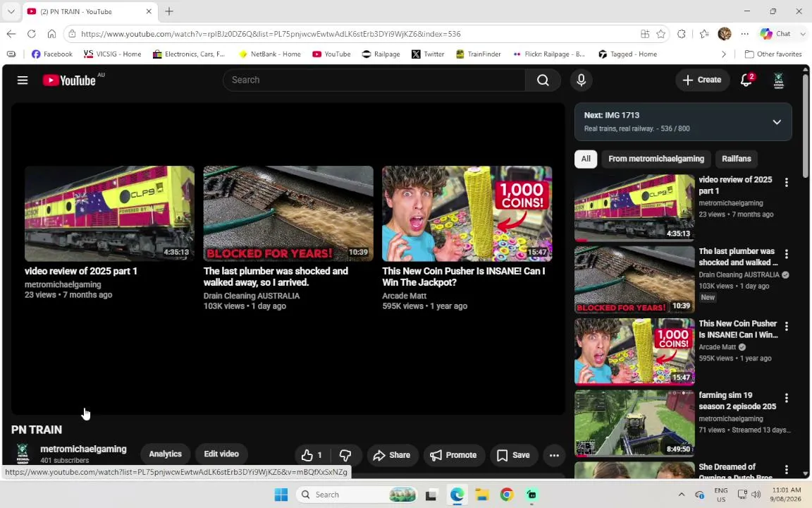Open the YouTube hamburger guide menu
This screenshot has height=508, width=812.
coord(23,80)
